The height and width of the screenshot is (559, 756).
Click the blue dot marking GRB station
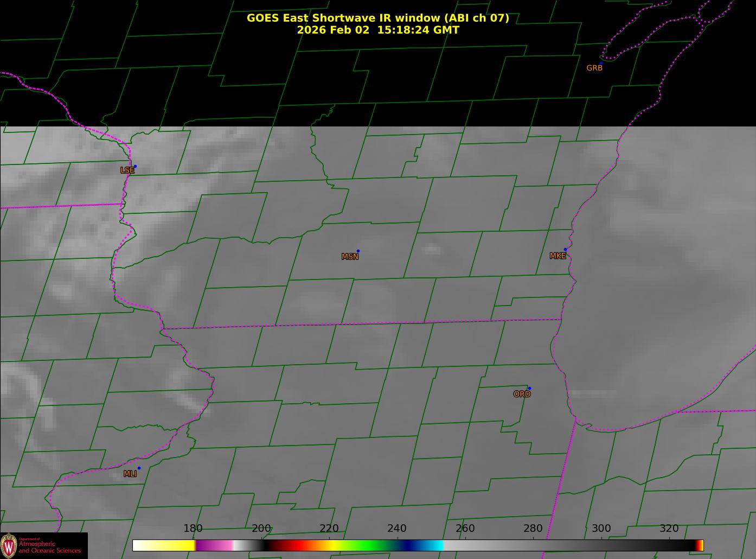click(601, 63)
